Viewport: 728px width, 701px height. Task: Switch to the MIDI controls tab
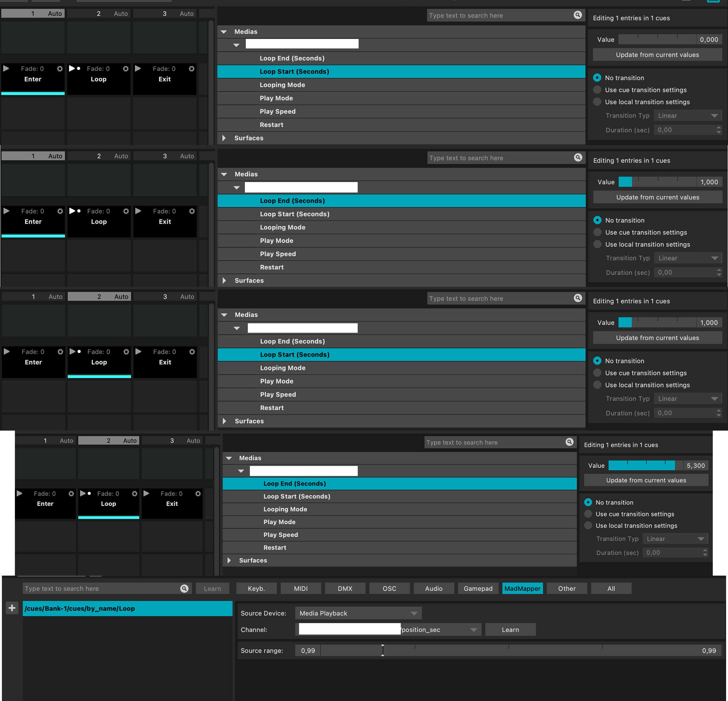coord(301,589)
